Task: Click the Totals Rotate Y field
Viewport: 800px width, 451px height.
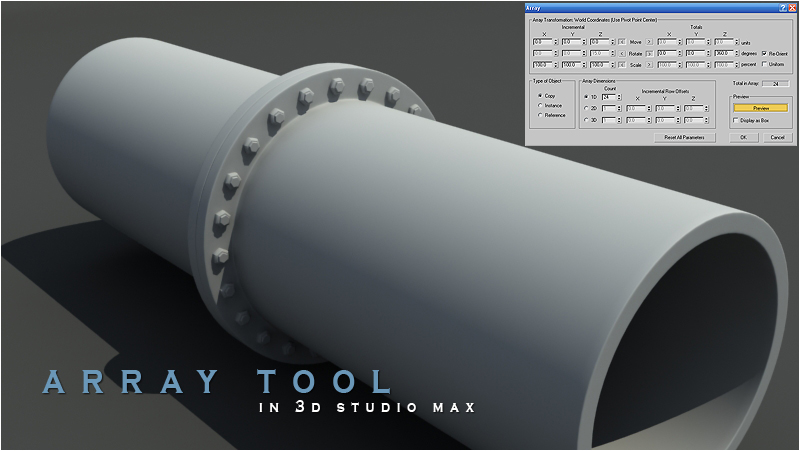Action: pos(695,53)
